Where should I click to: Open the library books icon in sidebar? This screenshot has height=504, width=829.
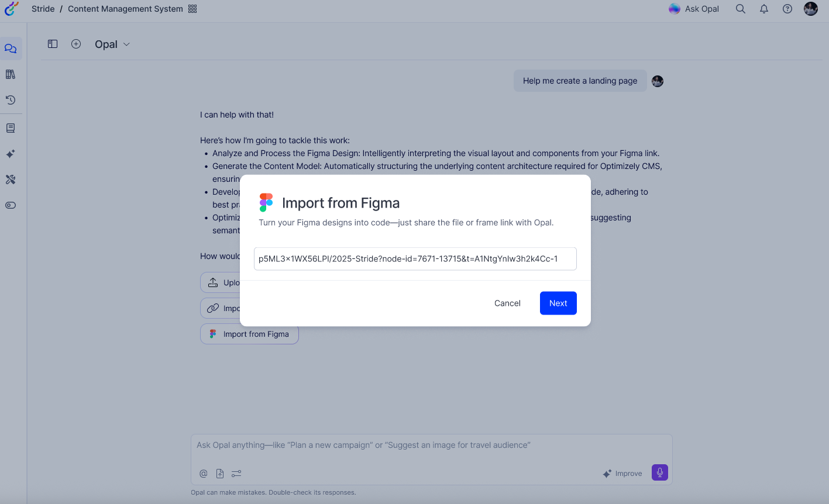[x=11, y=74]
